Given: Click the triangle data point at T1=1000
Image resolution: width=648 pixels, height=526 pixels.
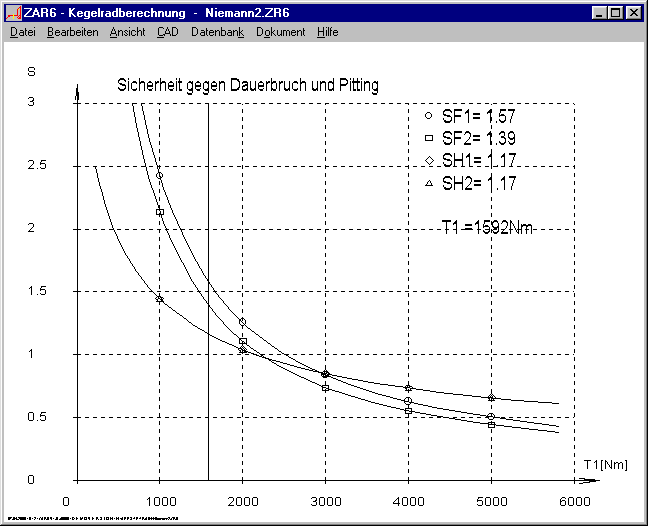Looking at the screenshot, I should tap(159, 299).
